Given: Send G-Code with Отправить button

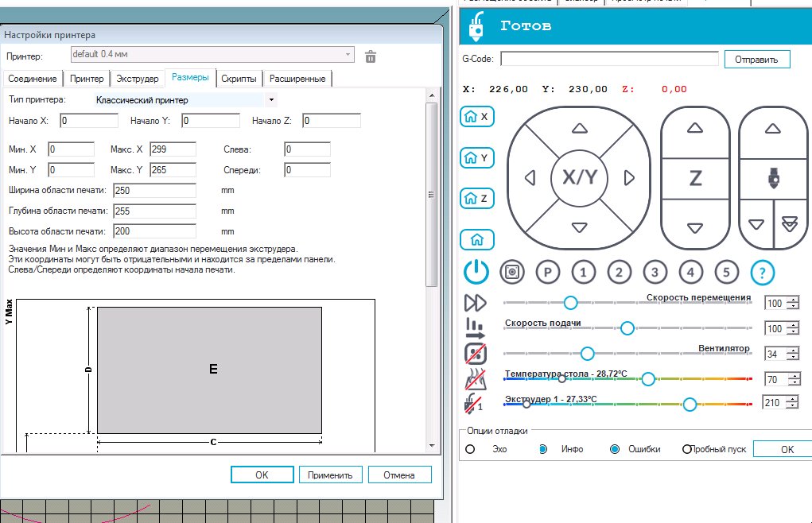Looking at the screenshot, I should point(756,60).
